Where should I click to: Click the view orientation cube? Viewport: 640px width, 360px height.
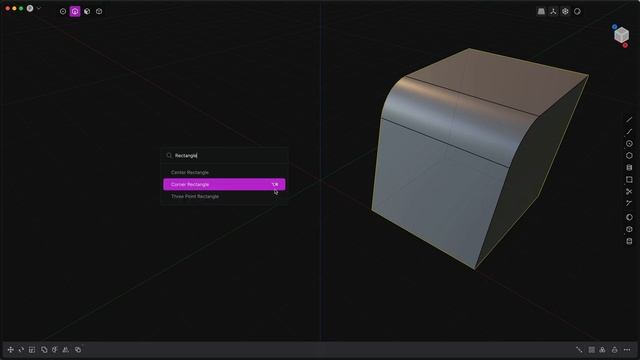621,35
